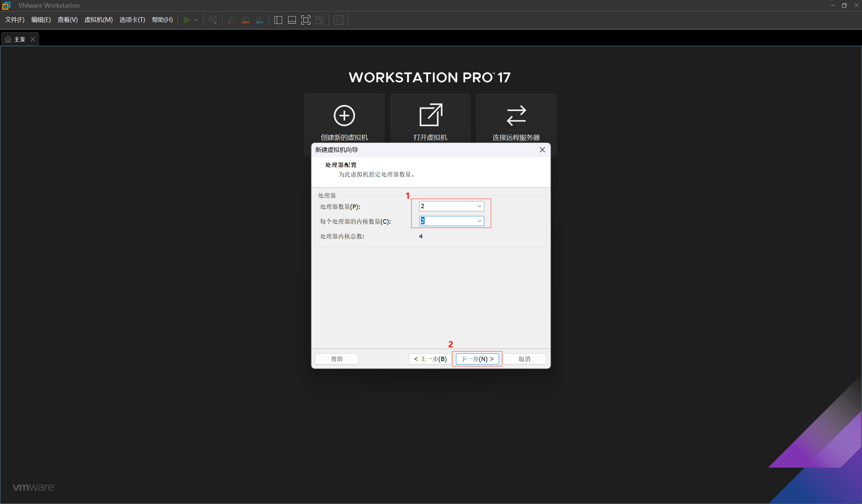Click the console view terminal icon

coord(338,20)
